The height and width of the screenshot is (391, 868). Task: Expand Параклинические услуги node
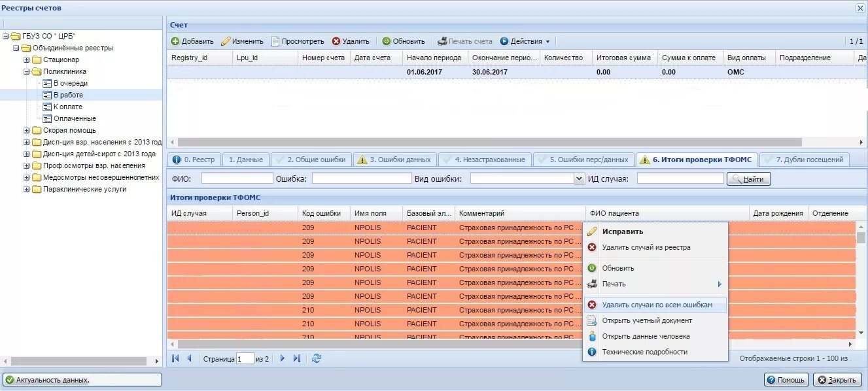(x=27, y=190)
